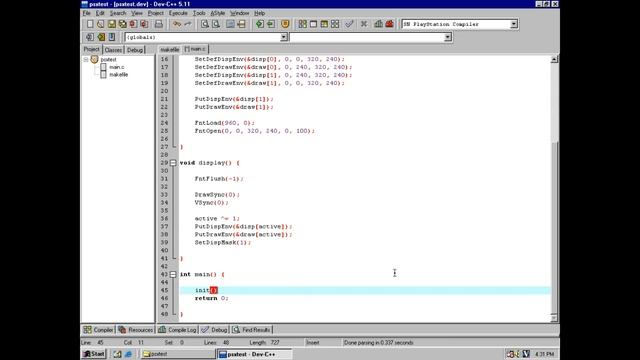The image size is (640, 360).
Task: Click the editor scrollbar down arrow
Action: (x=554, y=318)
